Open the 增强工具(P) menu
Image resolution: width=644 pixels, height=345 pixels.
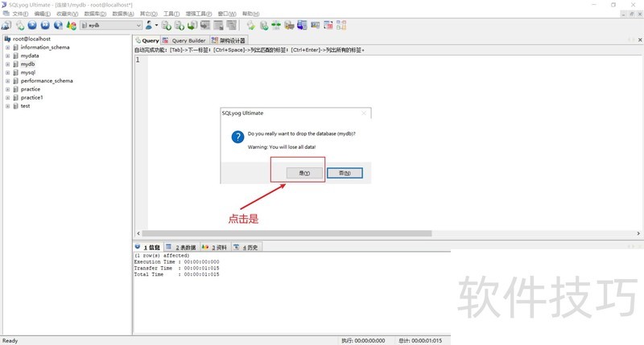[x=199, y=14]
